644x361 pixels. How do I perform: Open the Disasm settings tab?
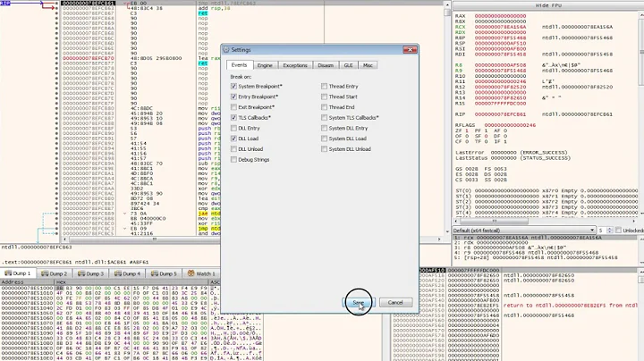point(326,65)
